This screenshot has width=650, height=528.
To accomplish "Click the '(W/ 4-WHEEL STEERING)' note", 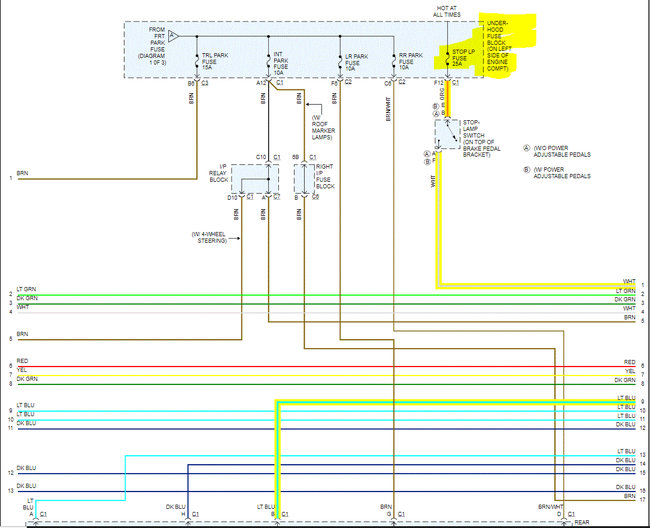I will point(209,237).
